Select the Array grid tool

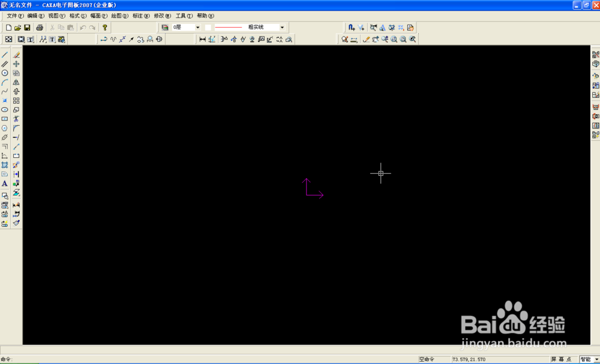16,101
